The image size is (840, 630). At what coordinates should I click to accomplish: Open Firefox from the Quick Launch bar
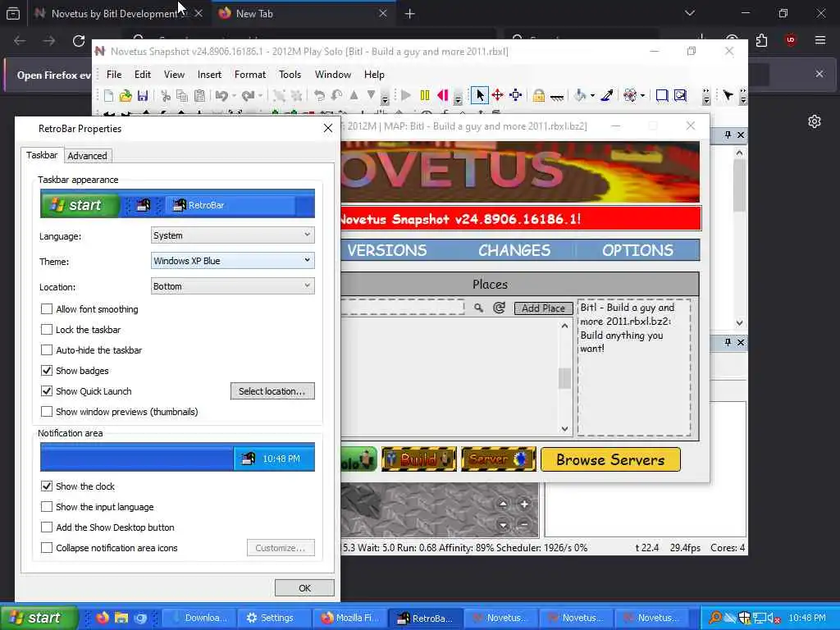pos(103,618)
